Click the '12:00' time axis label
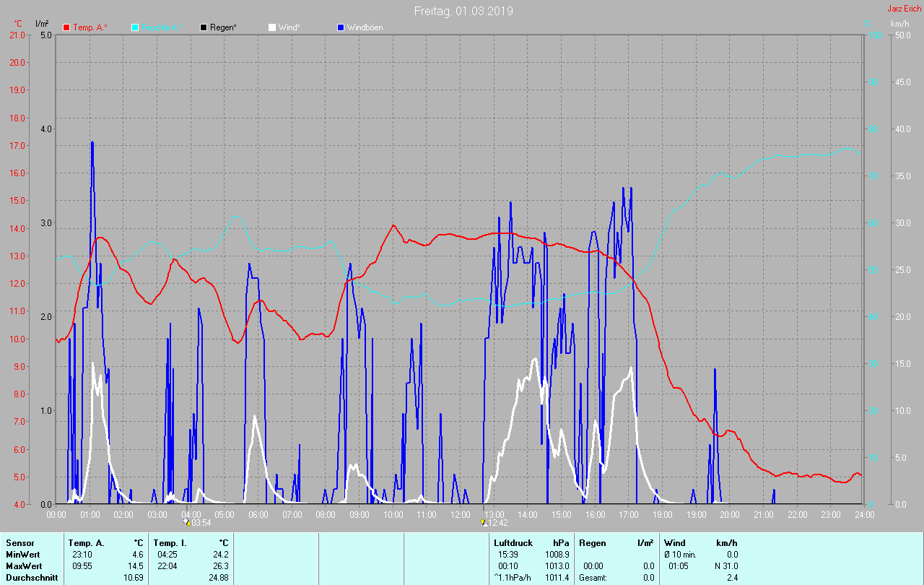Viewport: 924px width, 585px height. pos(461,515)
